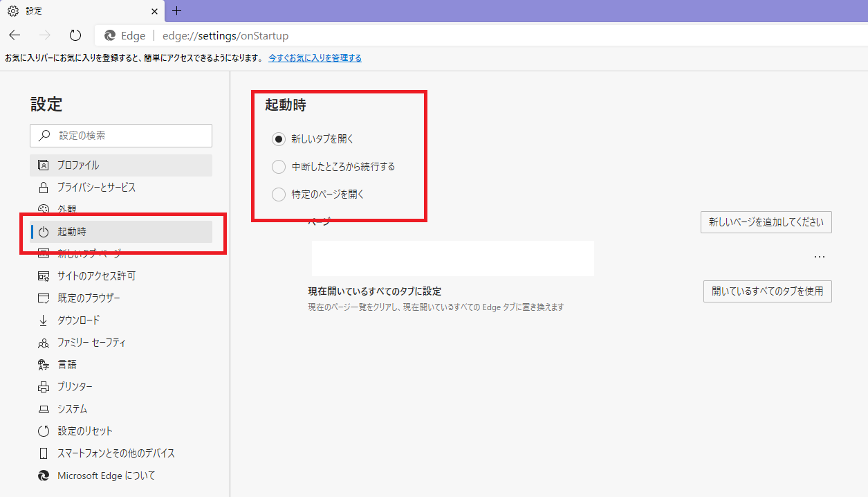
Task: Click the 言語 language icon
Action: coord(44,365)
